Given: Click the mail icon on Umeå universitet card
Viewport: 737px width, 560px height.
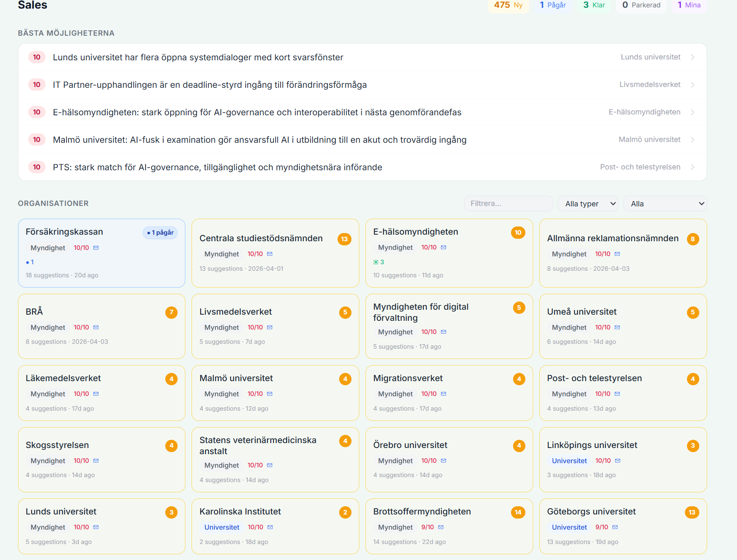Looking at the screenshot, I should click(x=618, y=327).
